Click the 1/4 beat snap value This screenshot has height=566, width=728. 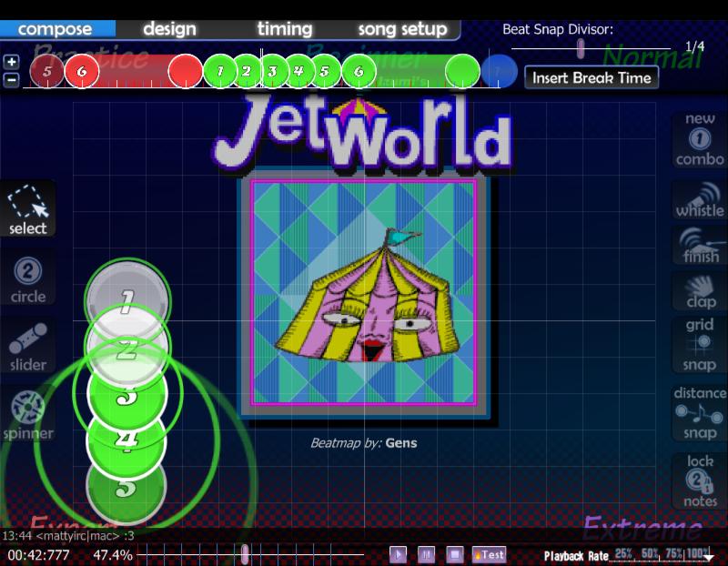pos(695,46)
